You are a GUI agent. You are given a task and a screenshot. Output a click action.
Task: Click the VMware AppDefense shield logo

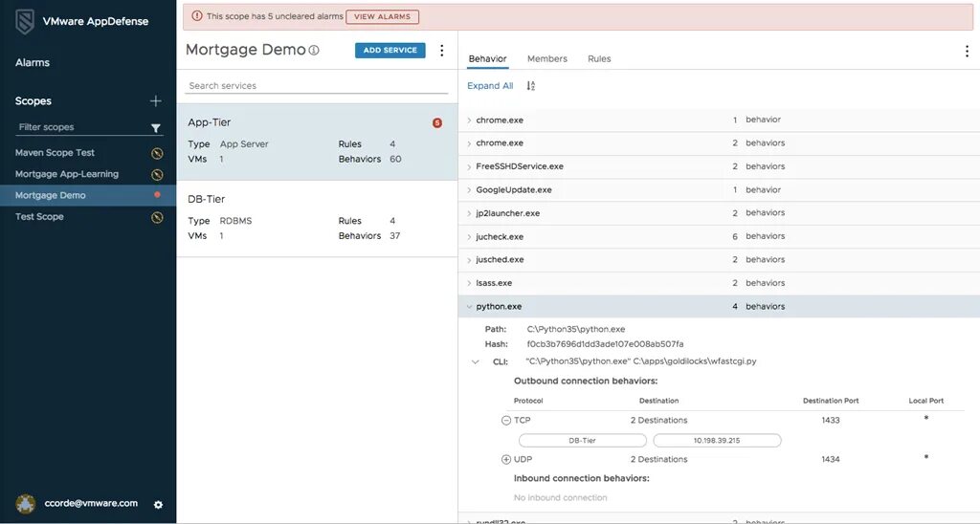pos(24,22)
